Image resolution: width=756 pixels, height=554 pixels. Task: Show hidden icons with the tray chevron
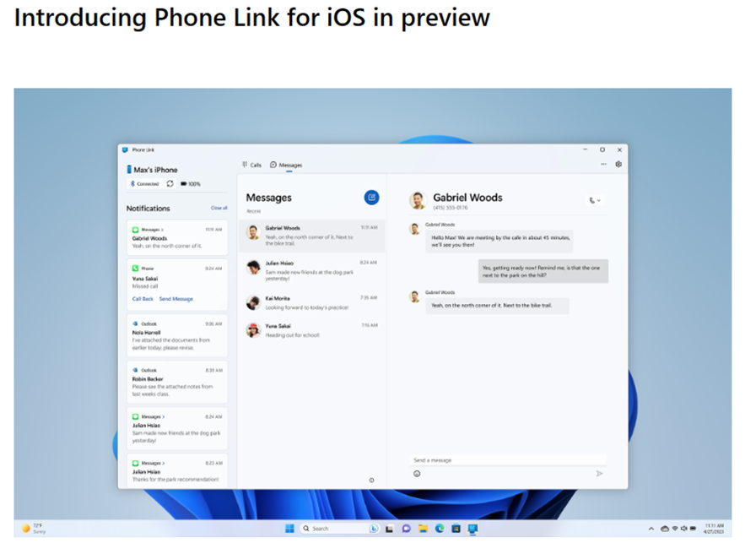coord(651,529)
